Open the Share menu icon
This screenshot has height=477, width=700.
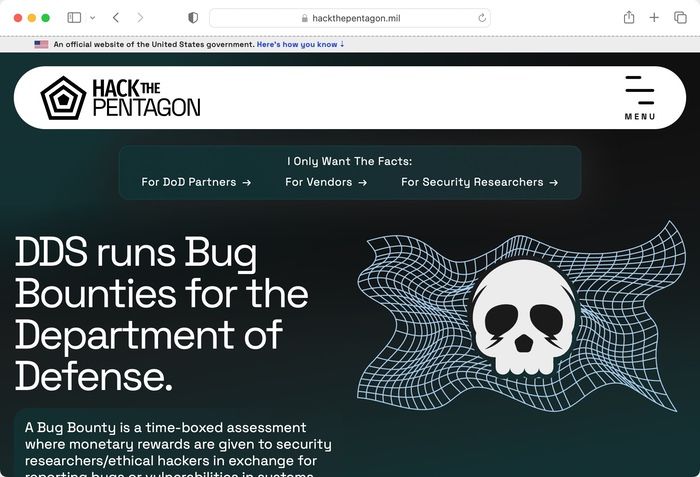click(x=629, y=17)
